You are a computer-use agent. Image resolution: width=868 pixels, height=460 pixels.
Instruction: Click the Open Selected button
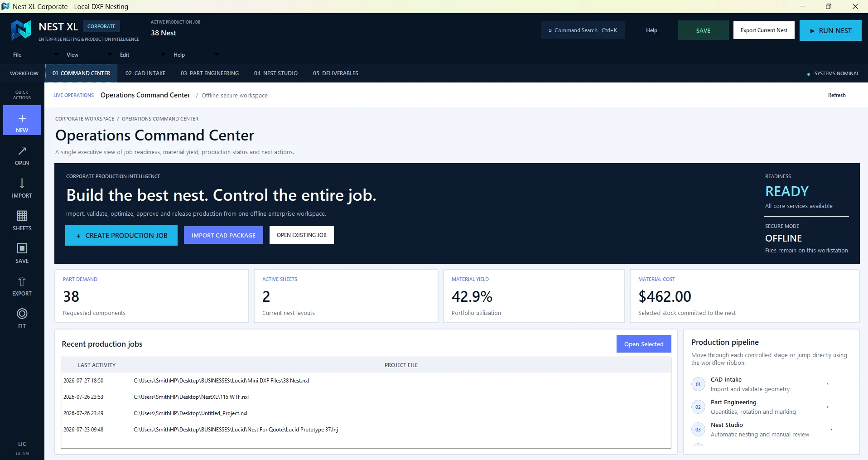(644, 344)
